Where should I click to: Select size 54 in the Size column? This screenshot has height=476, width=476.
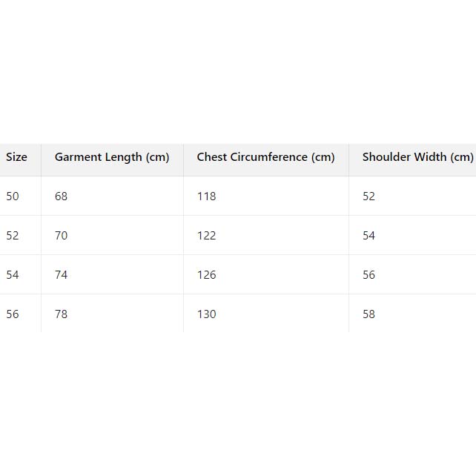click(13, 275)
